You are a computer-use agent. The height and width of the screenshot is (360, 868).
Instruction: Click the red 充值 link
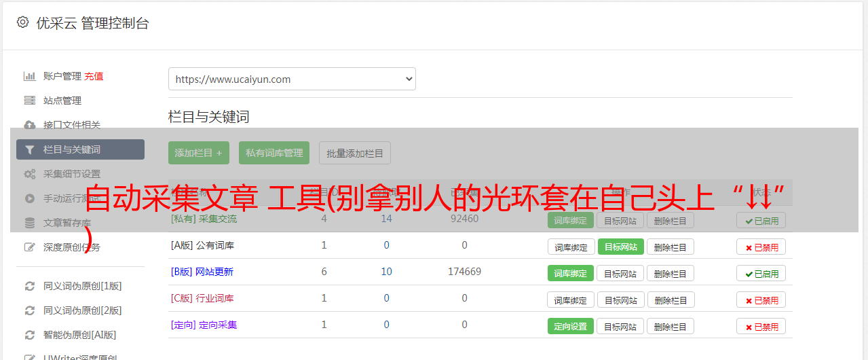tap(94, 76)
